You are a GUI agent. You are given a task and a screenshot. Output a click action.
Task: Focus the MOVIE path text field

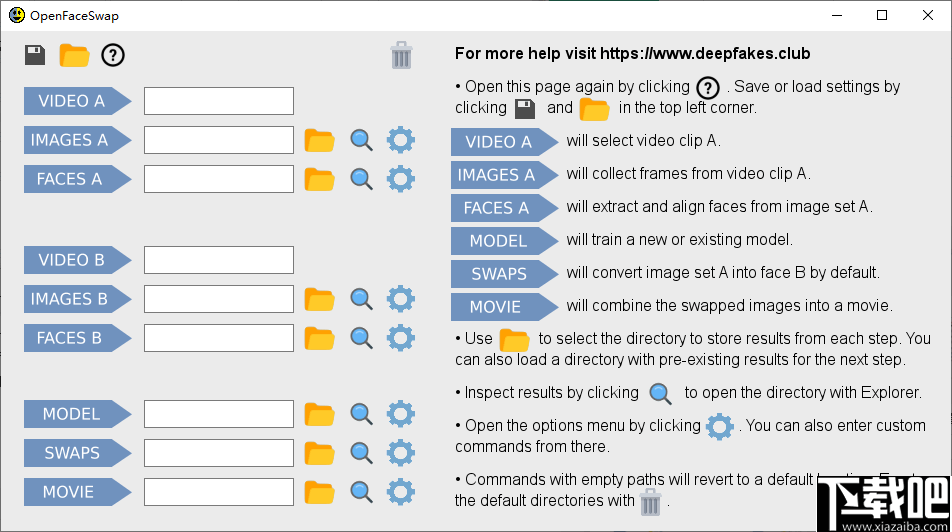pos(219,492)
